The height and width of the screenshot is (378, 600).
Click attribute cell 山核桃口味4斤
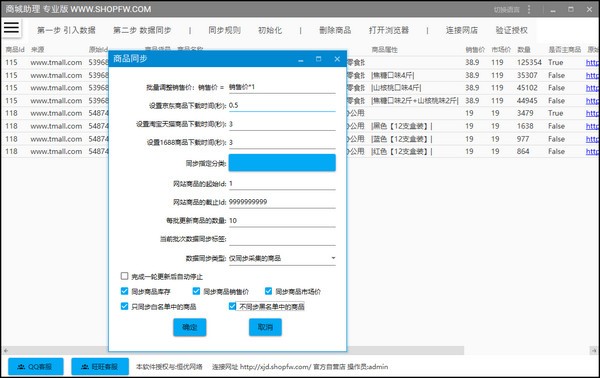[x=396, y=88]
